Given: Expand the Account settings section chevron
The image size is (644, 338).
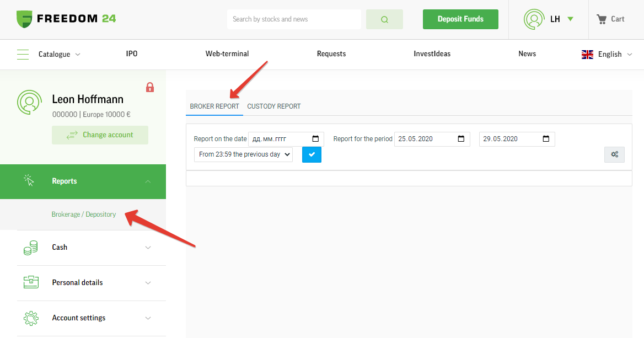Looking at the screenshot, I should [x=148, y=318].
